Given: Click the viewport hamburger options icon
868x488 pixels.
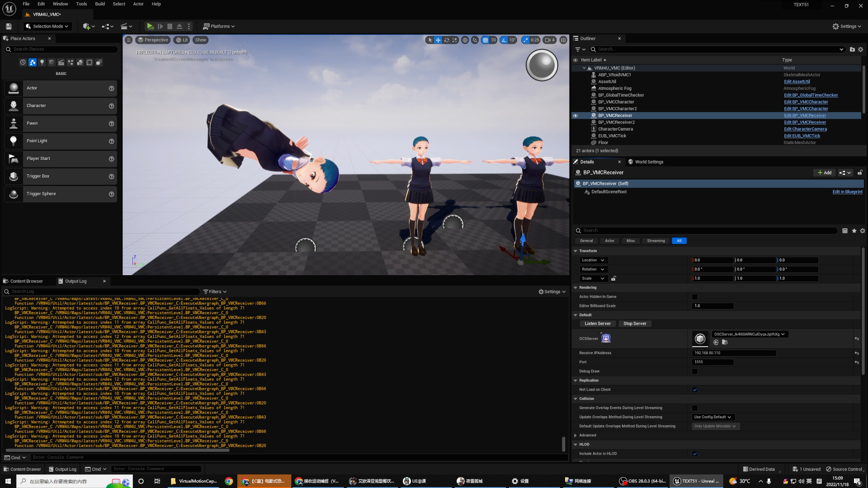Looking at the screenshot, I should click(x=129, y=40).
